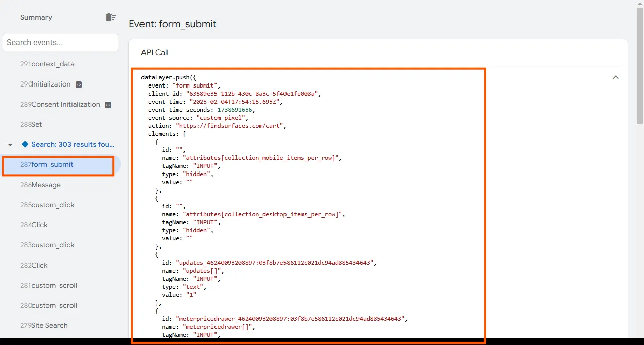Collapse the Search results group triangle
The height and width of the screenshot is (345, 644).
coord(10,145)
